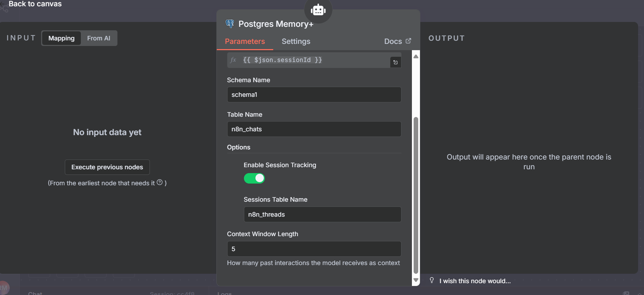644x295 pixels.
Task: Open the Docs link
Action: coord(398,41)
